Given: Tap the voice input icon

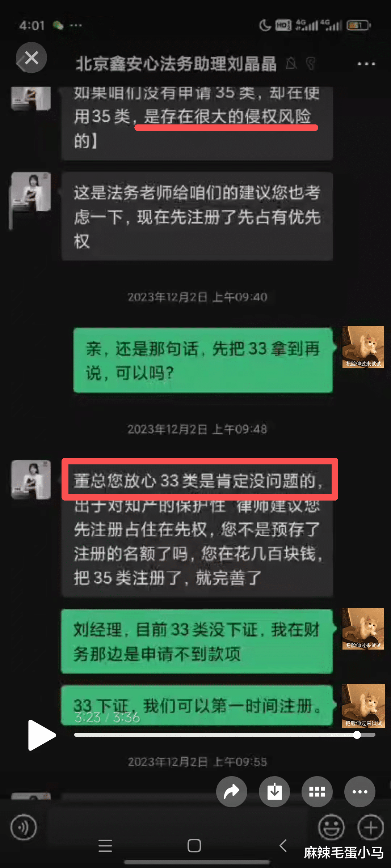Looking at the screenshot, I should (x=24, y=827).
